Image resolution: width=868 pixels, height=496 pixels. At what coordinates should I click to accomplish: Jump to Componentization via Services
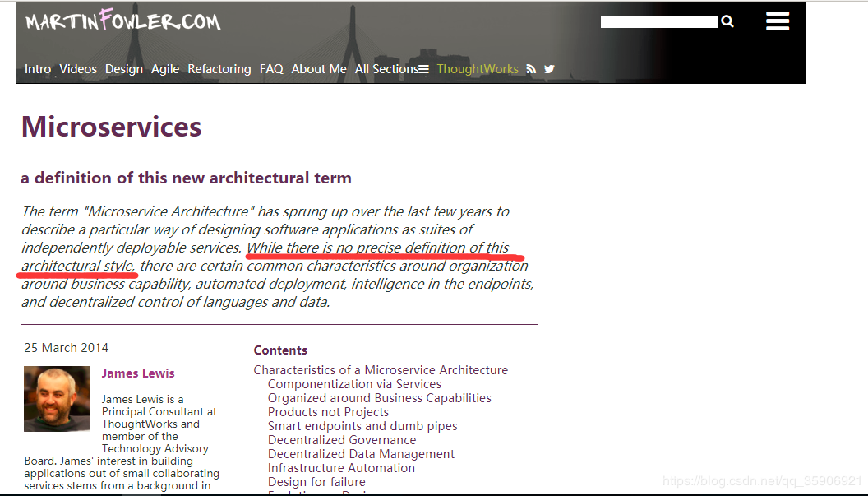(355, 384)
